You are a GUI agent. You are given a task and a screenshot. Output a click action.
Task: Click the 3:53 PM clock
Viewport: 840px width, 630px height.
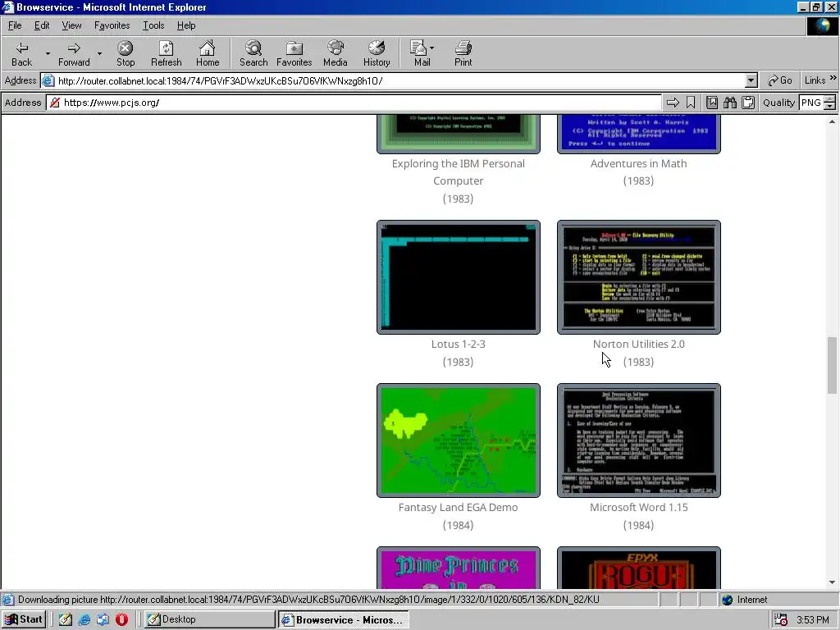pos(813,620)
